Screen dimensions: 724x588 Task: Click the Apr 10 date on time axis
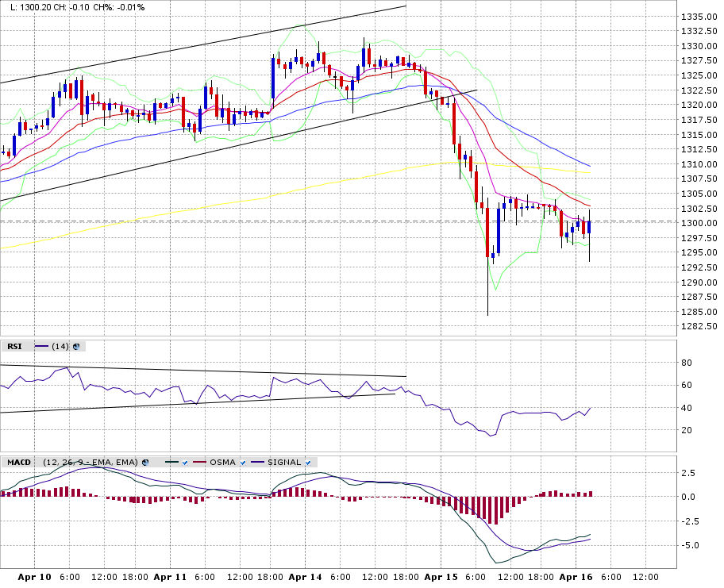(35, 577)
